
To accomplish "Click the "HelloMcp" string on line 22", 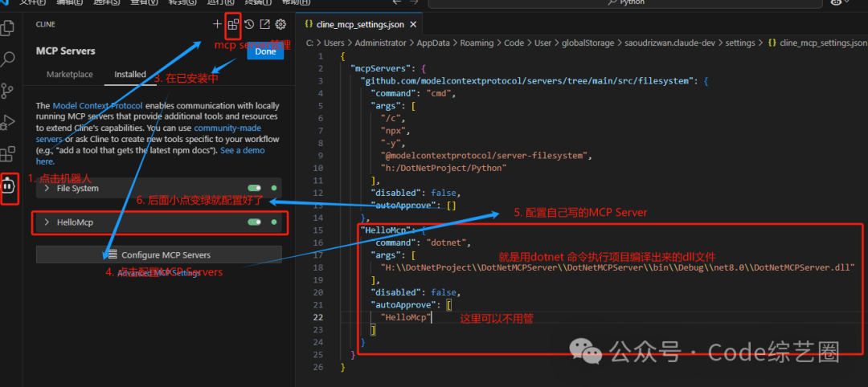I will pos(406,317).
